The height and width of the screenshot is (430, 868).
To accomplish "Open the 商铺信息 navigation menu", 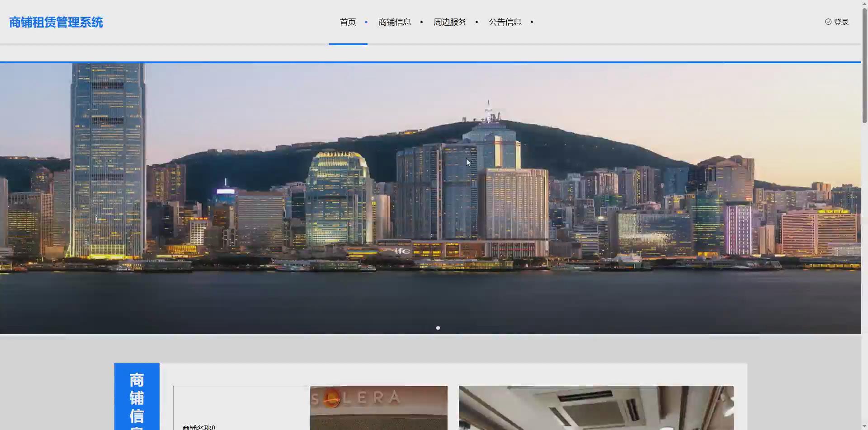I will click(x=394, y=22).
